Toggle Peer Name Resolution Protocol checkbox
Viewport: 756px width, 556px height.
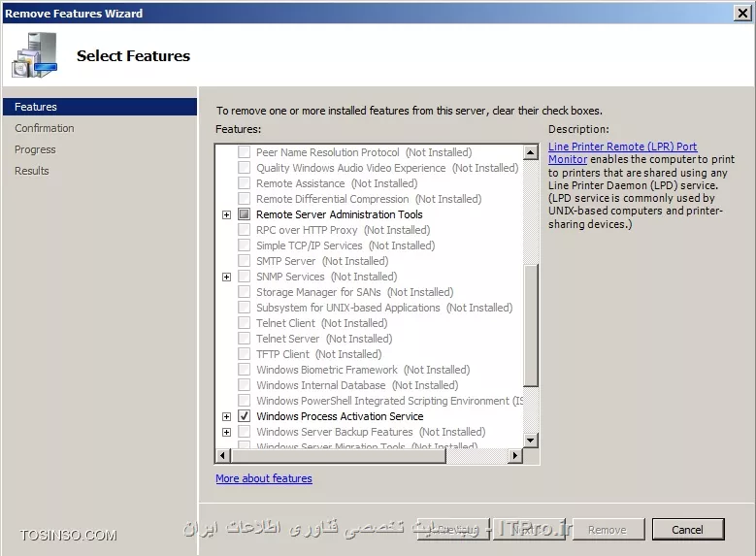click(x=244, y=152)
